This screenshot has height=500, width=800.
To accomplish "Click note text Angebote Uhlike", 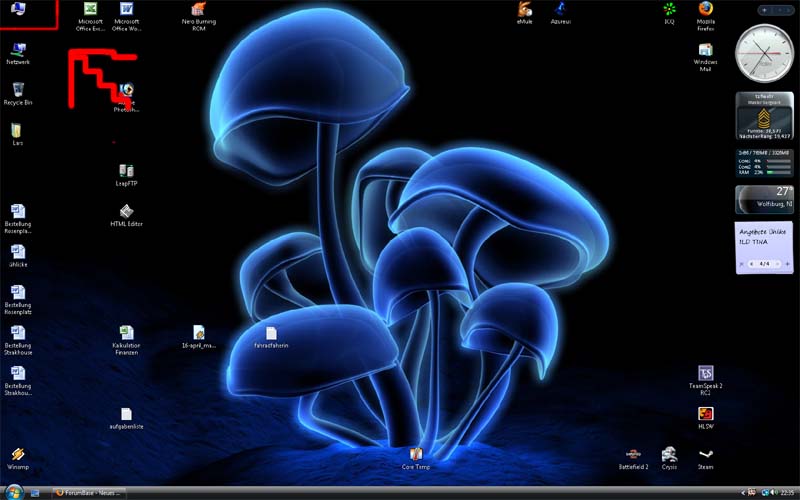I will [x=763, y=232].
